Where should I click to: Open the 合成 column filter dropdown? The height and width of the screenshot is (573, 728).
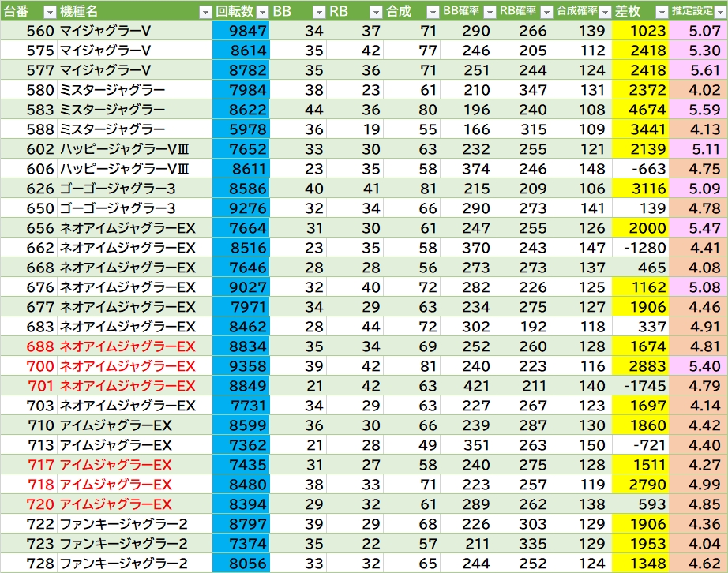432,12
